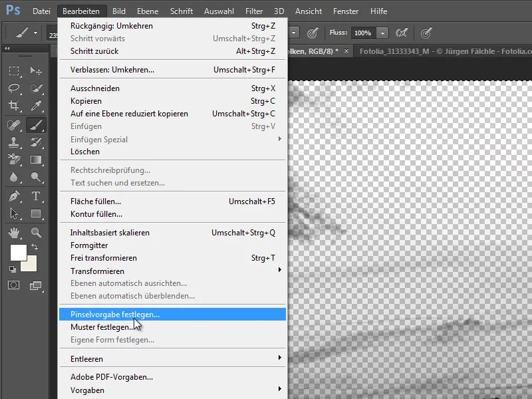
Task: Open the Ansicht menu
Action: click(x=309, y=11)
